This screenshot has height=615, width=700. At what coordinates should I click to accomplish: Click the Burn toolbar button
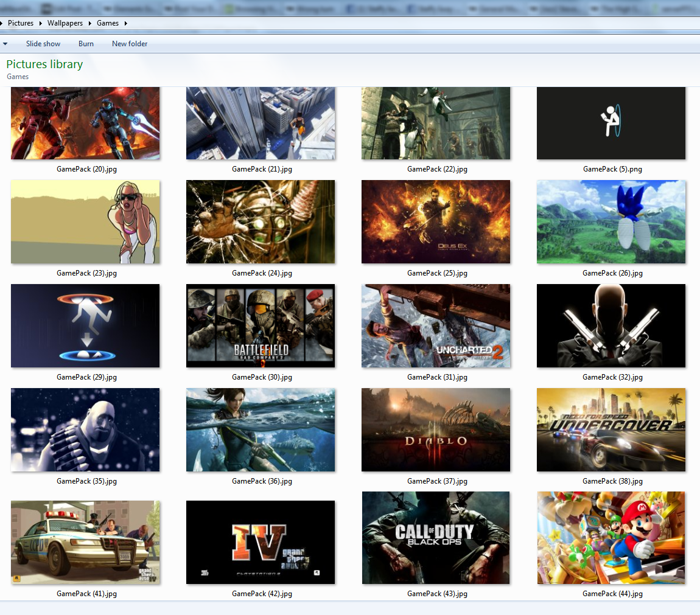(86, 44)
